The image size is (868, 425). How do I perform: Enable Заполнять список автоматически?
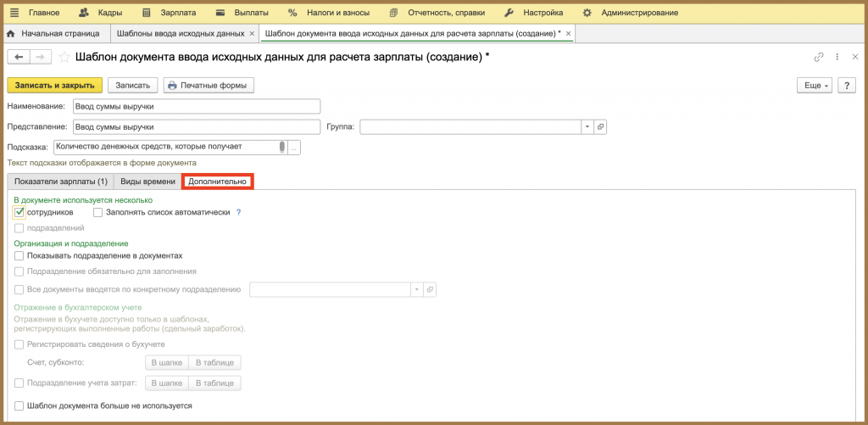point(98,212)
